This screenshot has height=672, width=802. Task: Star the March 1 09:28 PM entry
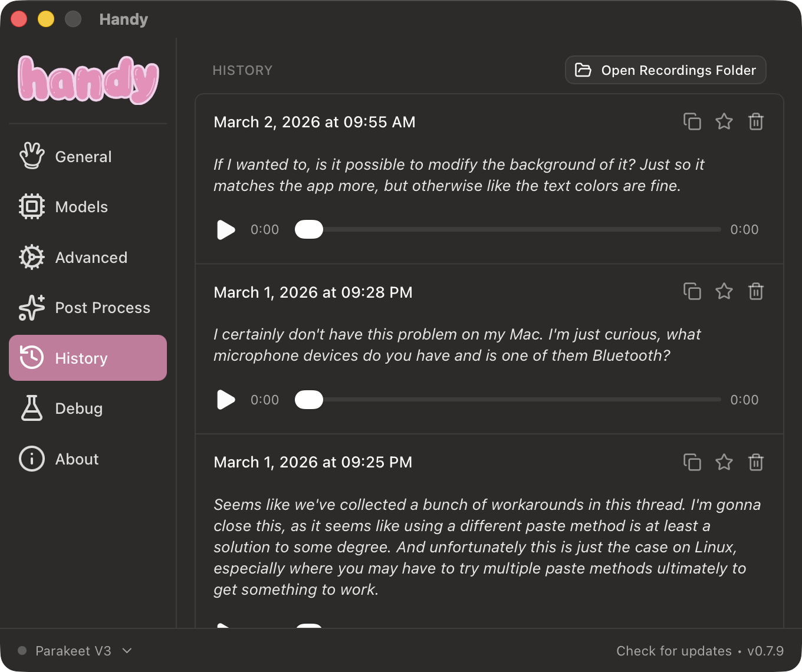[724, 291]
